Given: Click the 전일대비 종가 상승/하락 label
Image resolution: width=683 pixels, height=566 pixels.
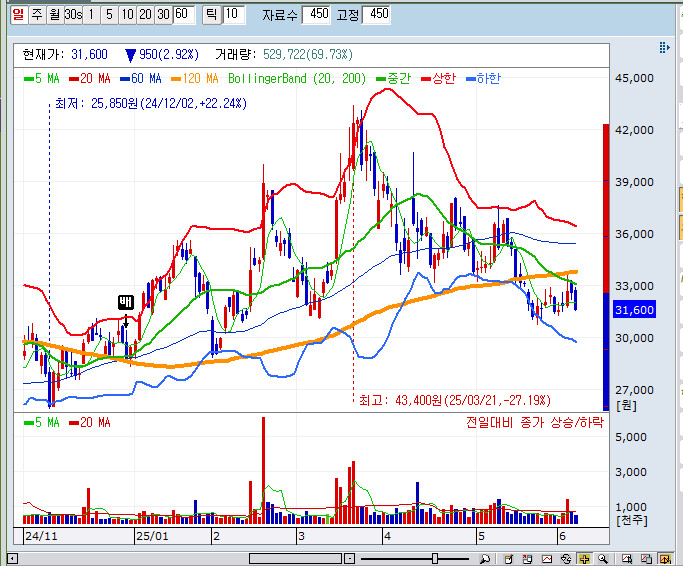Looking at the screenshot, I should point(535,422).
